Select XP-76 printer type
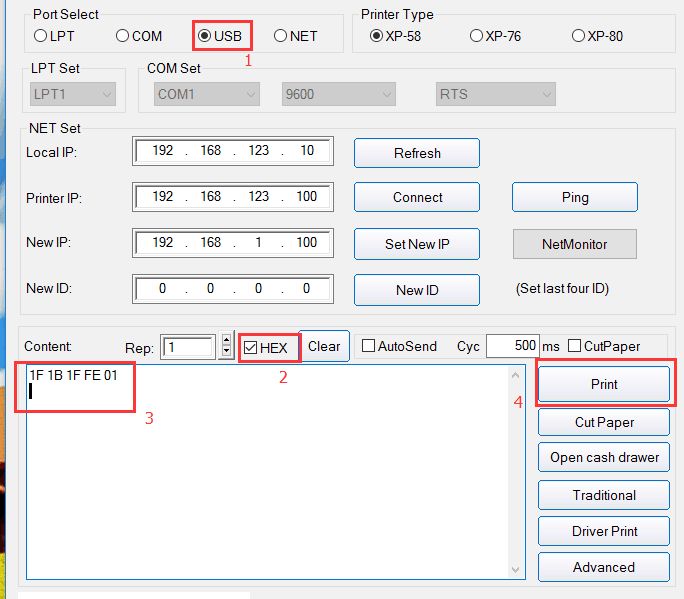 point(476,36)
